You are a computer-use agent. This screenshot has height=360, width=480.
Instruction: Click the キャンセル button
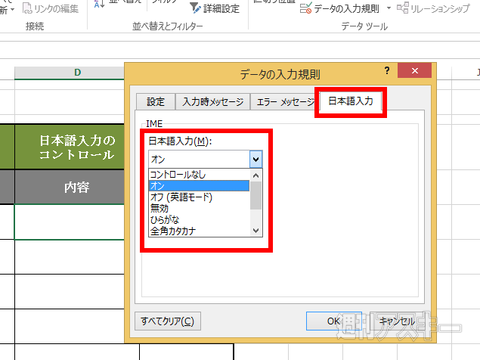tap(396, 321)
